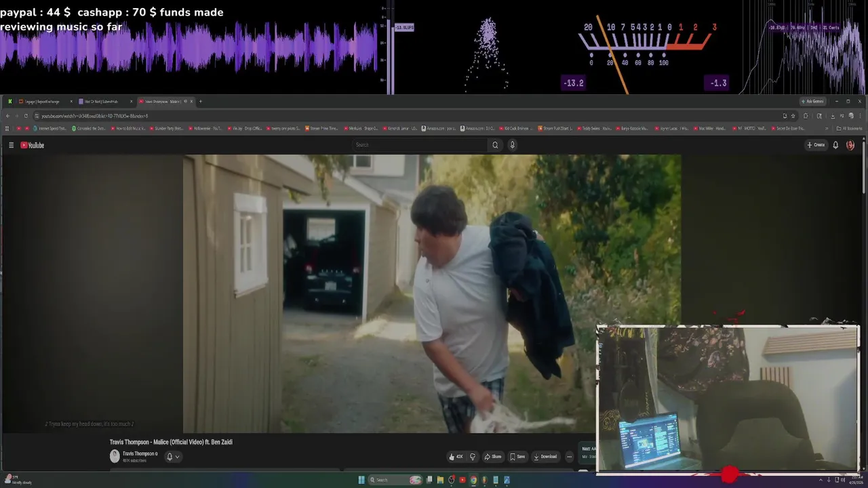Open the YouTube account avatar menu

click(x=850, y=145)
